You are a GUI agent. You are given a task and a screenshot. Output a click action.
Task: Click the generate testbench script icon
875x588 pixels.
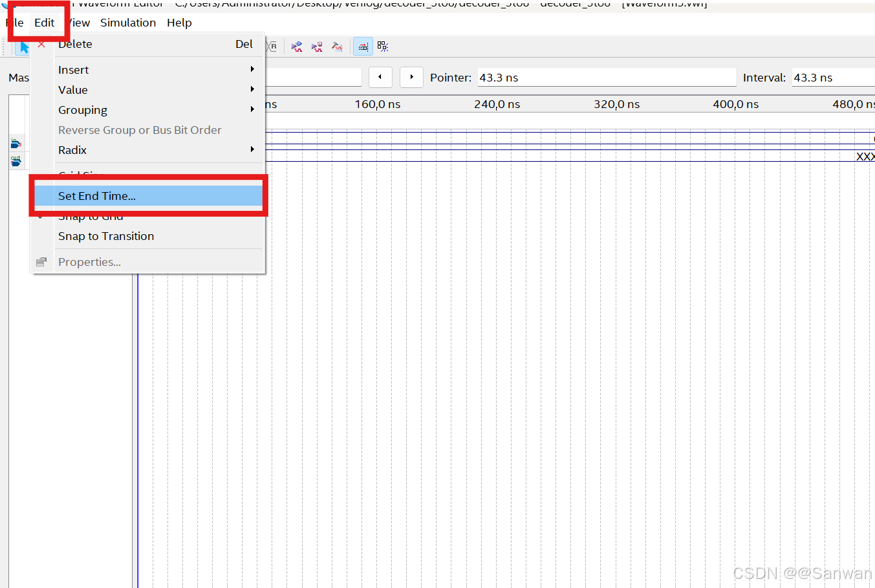point(337,47)
